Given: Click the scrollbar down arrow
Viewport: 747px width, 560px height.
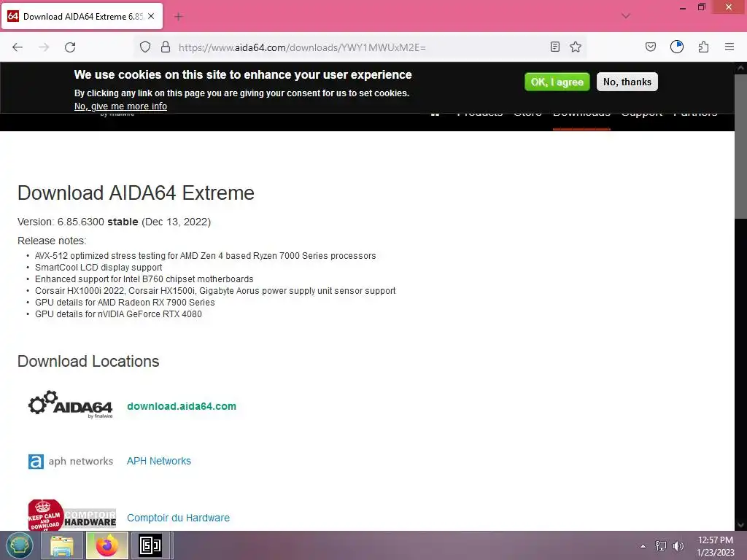Looking at the screenshot, I should 740,525.
